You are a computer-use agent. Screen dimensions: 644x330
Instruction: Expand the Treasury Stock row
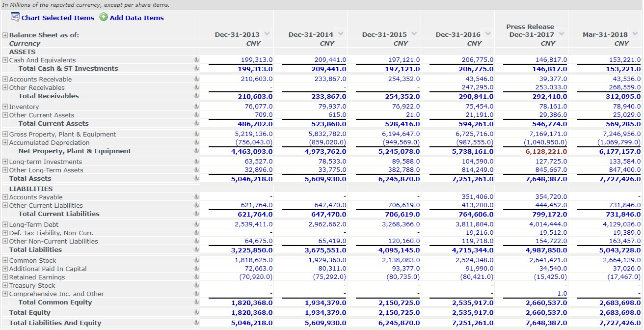5,285
